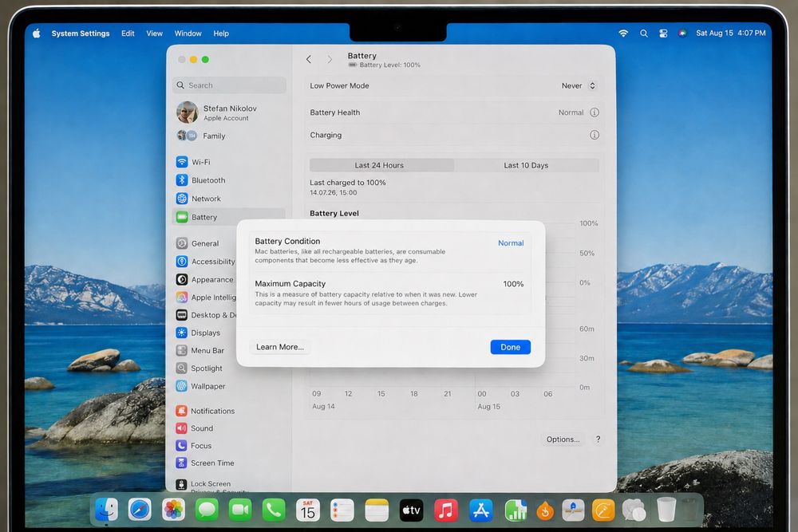Image resolution: width=798 pixels, height=532 pixels.
Task: Click the Search field in sidebar
Action: 229,85
